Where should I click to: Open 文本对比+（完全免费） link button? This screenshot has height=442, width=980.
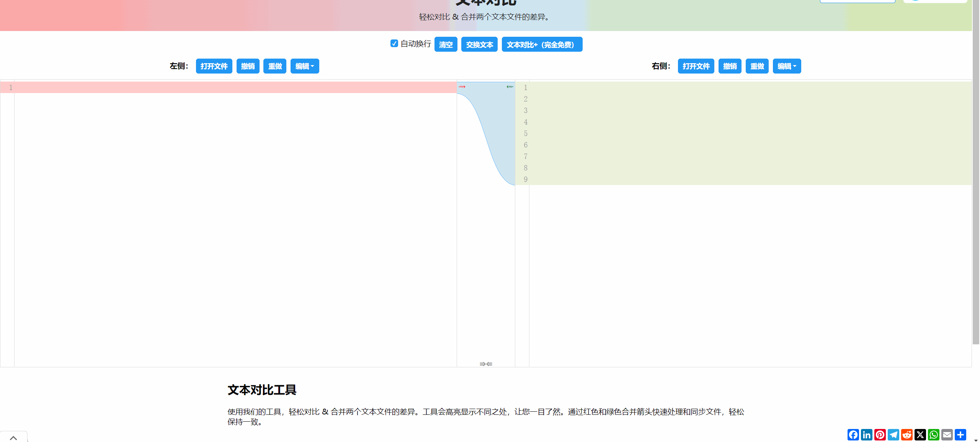point(542,44)
